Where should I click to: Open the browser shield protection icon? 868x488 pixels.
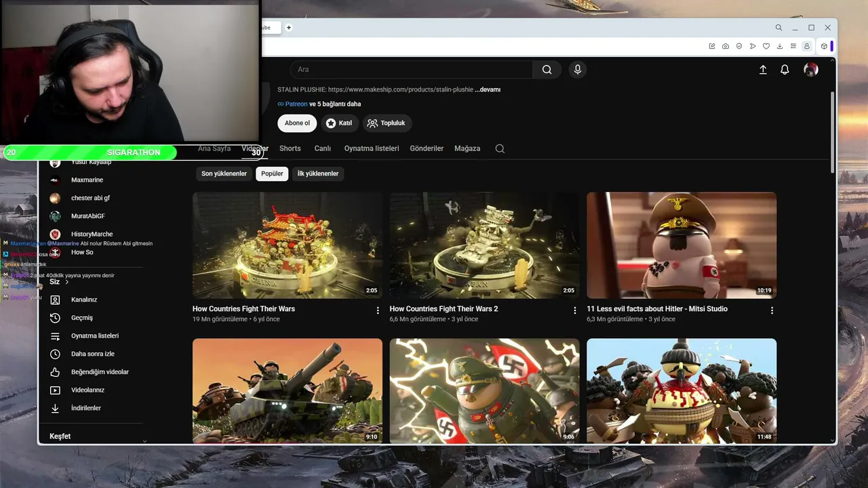coord(739,46)
